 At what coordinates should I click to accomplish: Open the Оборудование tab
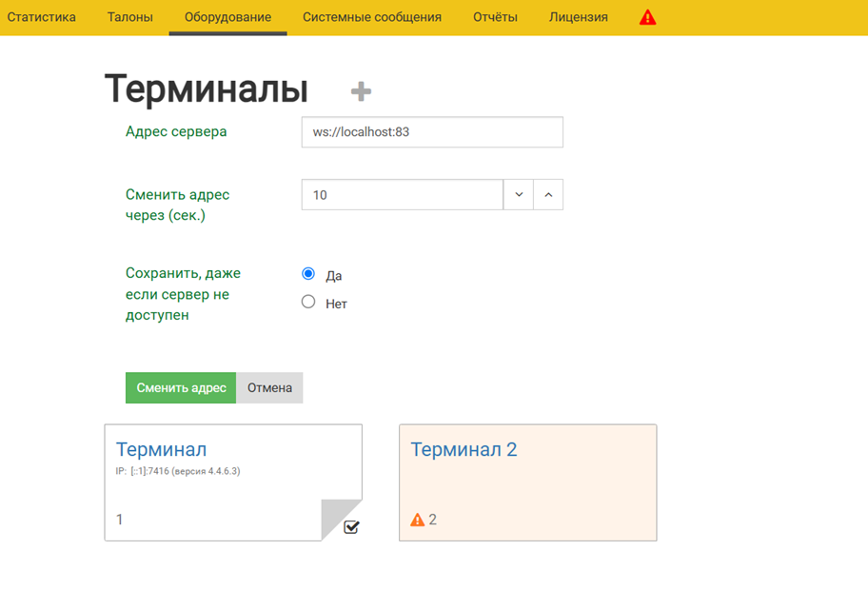pos(227,17)
